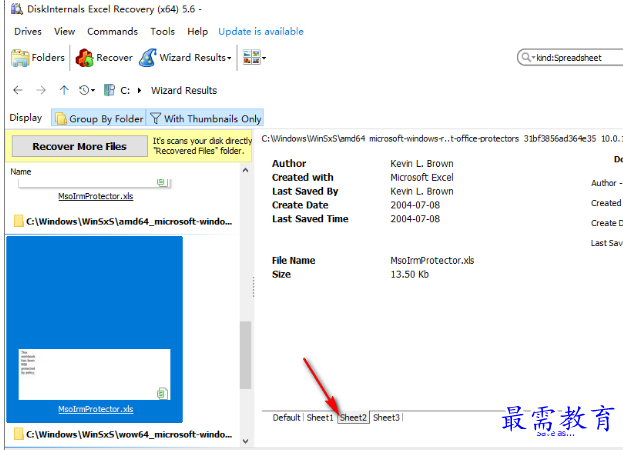Go up one level arrow

[64, 90]
